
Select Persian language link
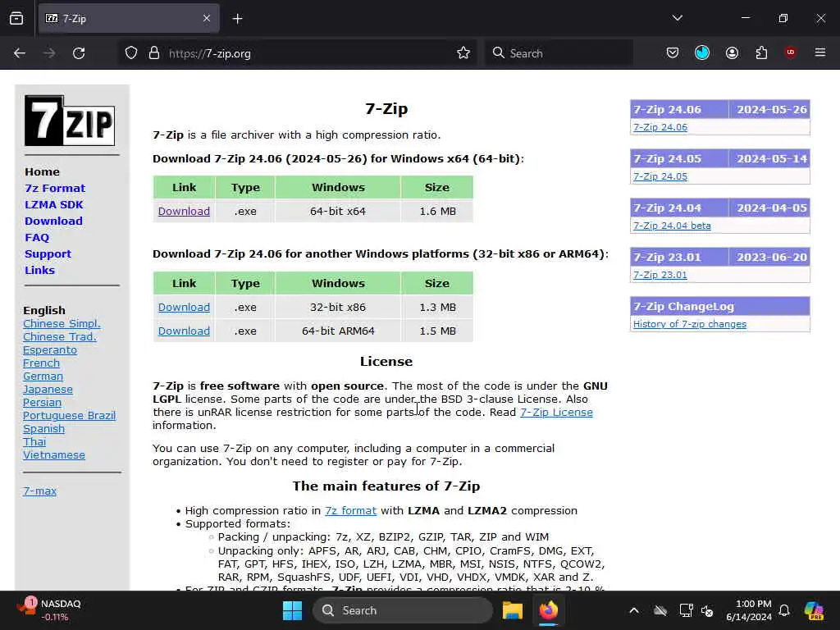42,402
